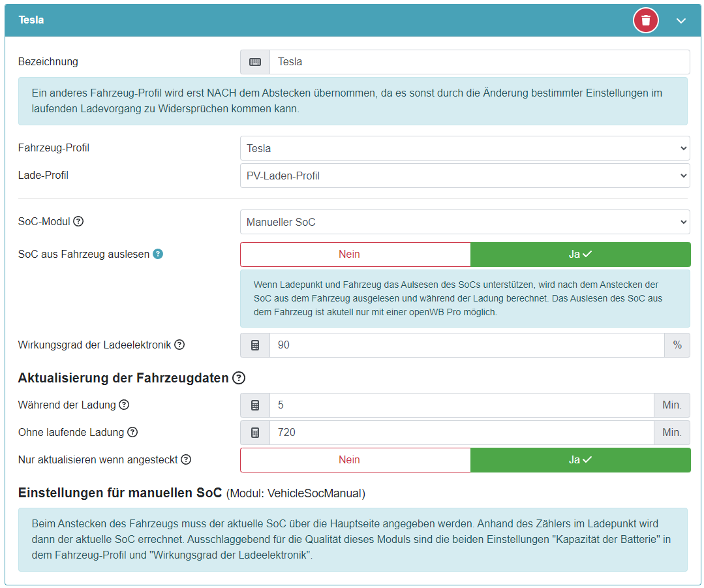The image size is (704, 588).
Task: Click the Einstellungen für manuellen SoC heading
Action: click(120, 493)
